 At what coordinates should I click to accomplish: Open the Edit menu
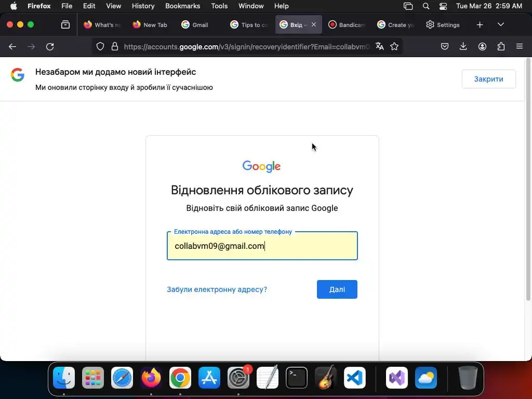coord(89,6)
